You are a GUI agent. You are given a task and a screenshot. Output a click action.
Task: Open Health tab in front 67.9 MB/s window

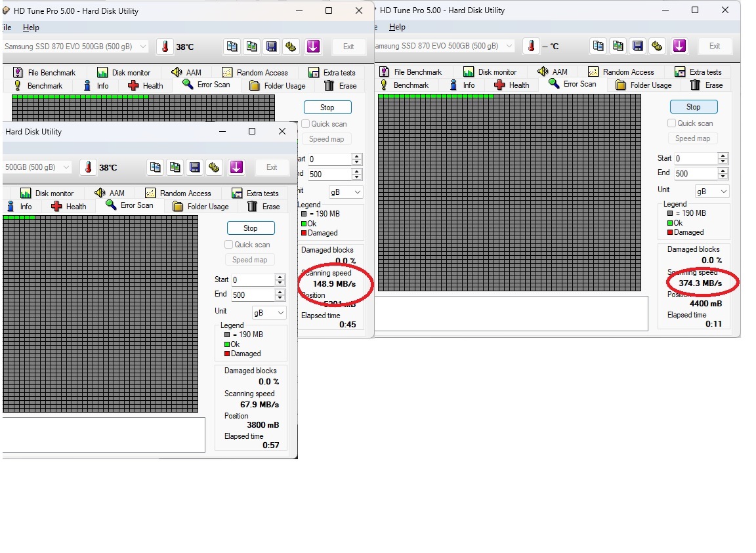tap(68, 207)
